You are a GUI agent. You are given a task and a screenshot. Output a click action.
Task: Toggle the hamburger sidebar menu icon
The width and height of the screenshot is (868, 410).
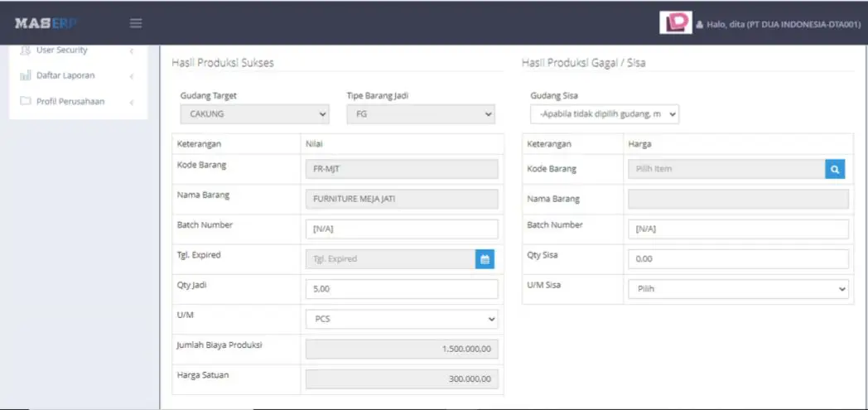click(x=136, y=23)
